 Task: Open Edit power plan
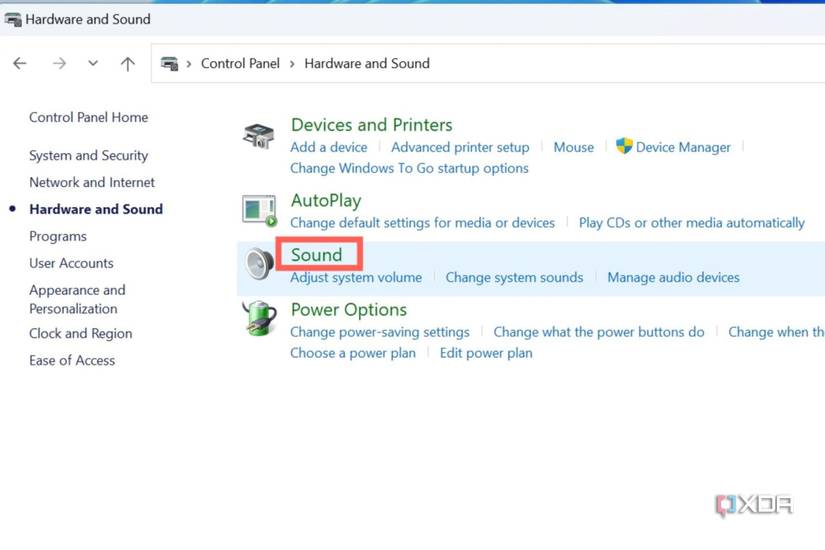[486, 353]
